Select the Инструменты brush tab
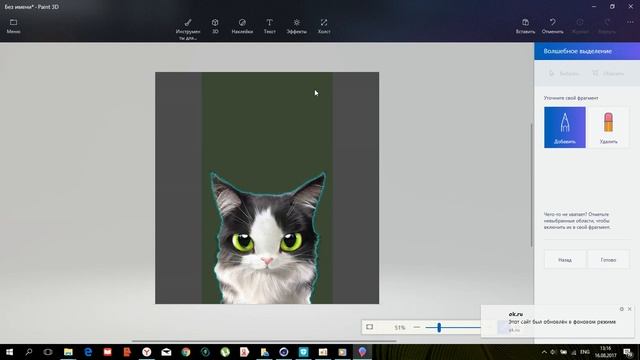The height and width of the screenshot is (360, 640). pos(188,29)
